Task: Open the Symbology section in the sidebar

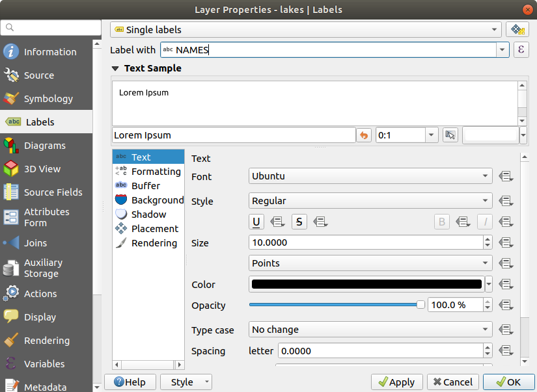Action: 48,99
